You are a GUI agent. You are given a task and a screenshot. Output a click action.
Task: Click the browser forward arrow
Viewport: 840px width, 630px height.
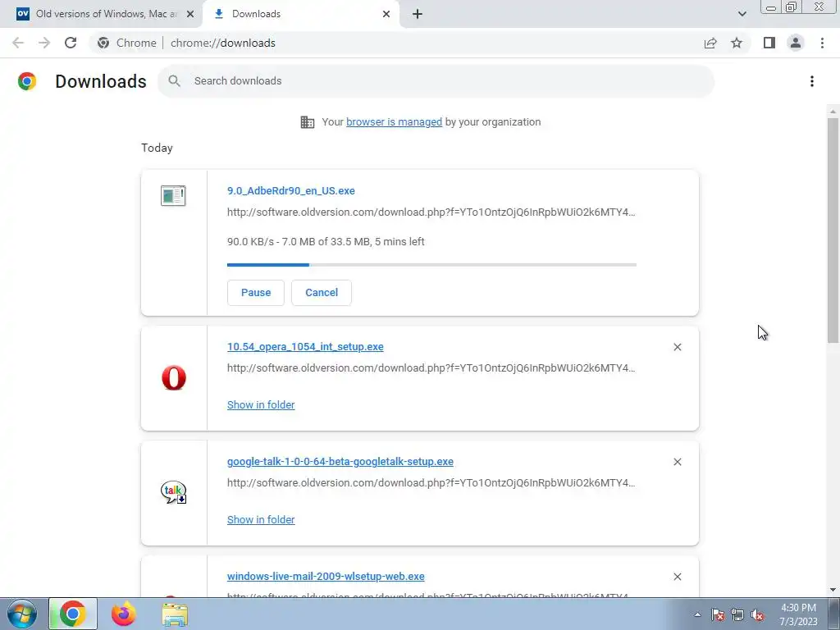pos(44,43)
